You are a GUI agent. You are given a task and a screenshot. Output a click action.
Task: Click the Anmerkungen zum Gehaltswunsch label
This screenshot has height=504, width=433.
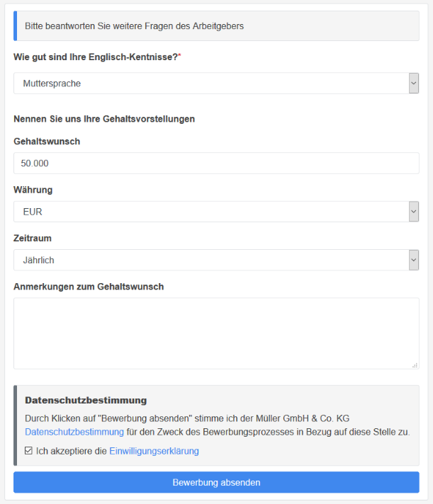[x=89, y=287]
